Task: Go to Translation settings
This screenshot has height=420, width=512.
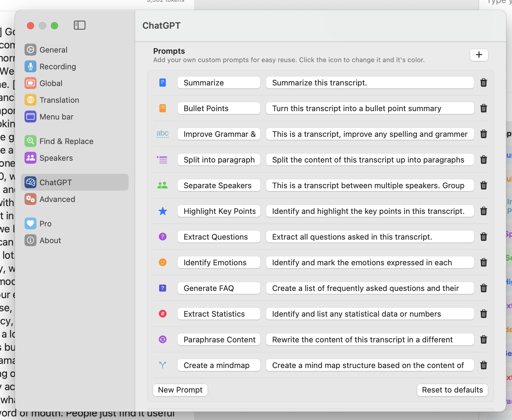Action: coord(75,100)
